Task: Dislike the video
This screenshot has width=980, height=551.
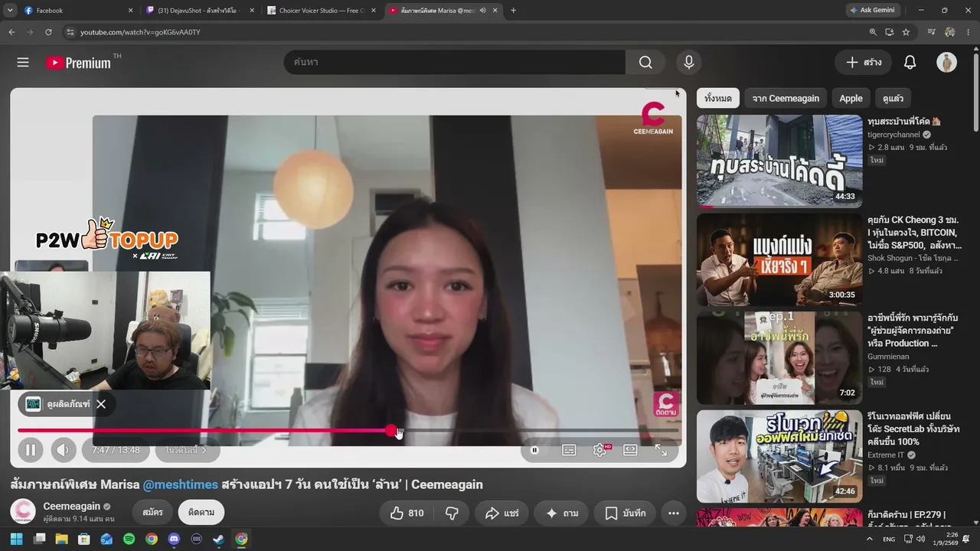Action: [x=452, y=514]
